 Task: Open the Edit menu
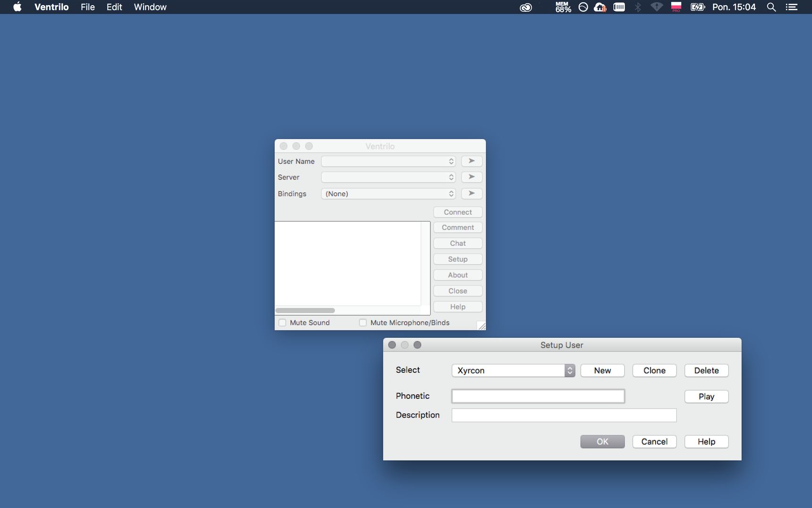114,7
